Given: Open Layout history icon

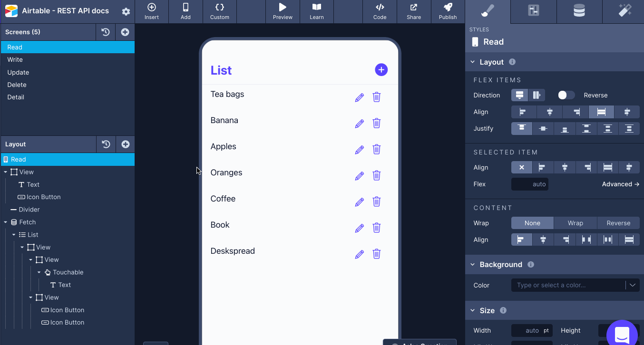Looking at the screenshot, I should [x=106, y=144].
